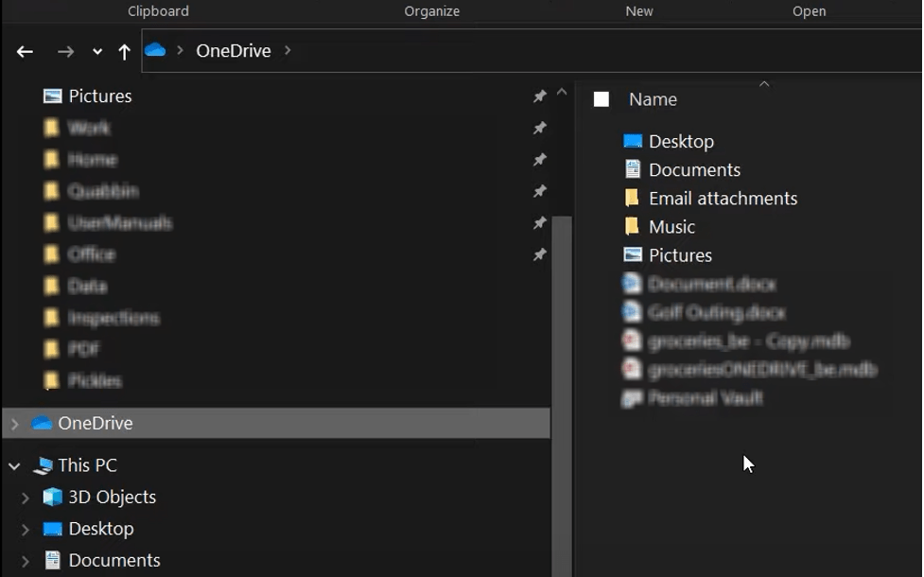The width and height of the screenshot is (924, 577).
Task: Unpin Pictures using its pin icon
Action: pos(539,96)
